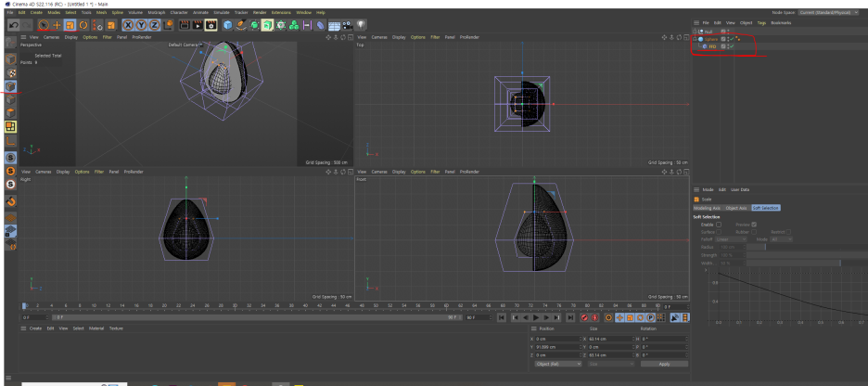Image resolution: width=868 pixels, height=386 pixels.
Task: Click the Mode menu in Attributes panel
Action: [708, 189]
